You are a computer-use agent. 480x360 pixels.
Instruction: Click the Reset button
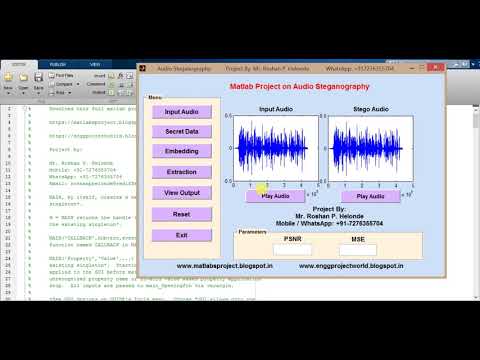(182, 214)
